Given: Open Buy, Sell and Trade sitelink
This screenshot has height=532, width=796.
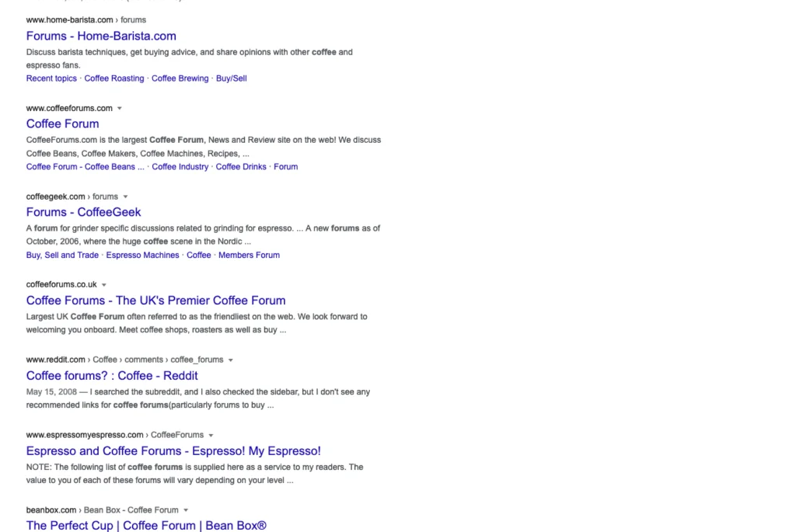Looking at the screenshot, I should [62, 255].
